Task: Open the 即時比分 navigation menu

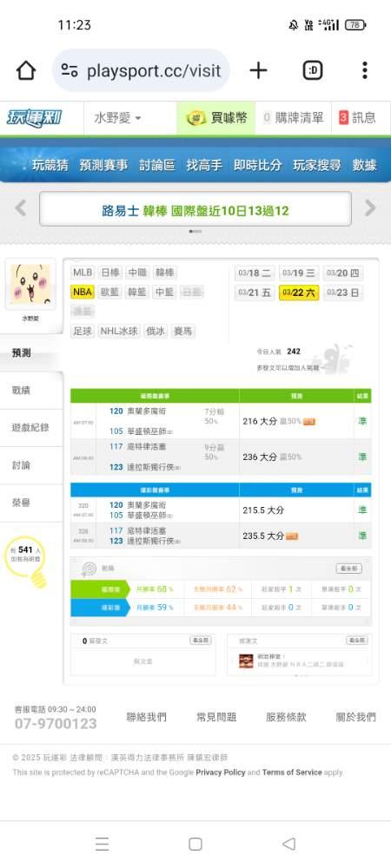Action: pyautogui.click(x=257, y=165)
